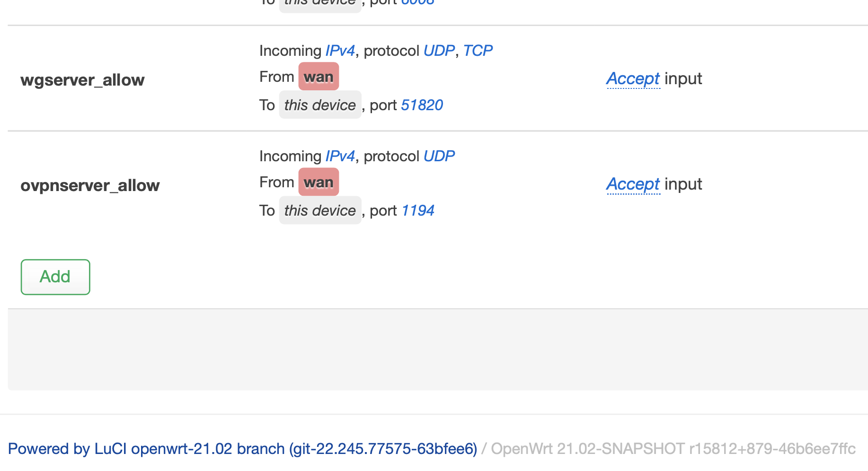Click IPv4 in the ovpnserver_allow rule
The width and height of the screenshot is (868, 471).
point(340,156)
